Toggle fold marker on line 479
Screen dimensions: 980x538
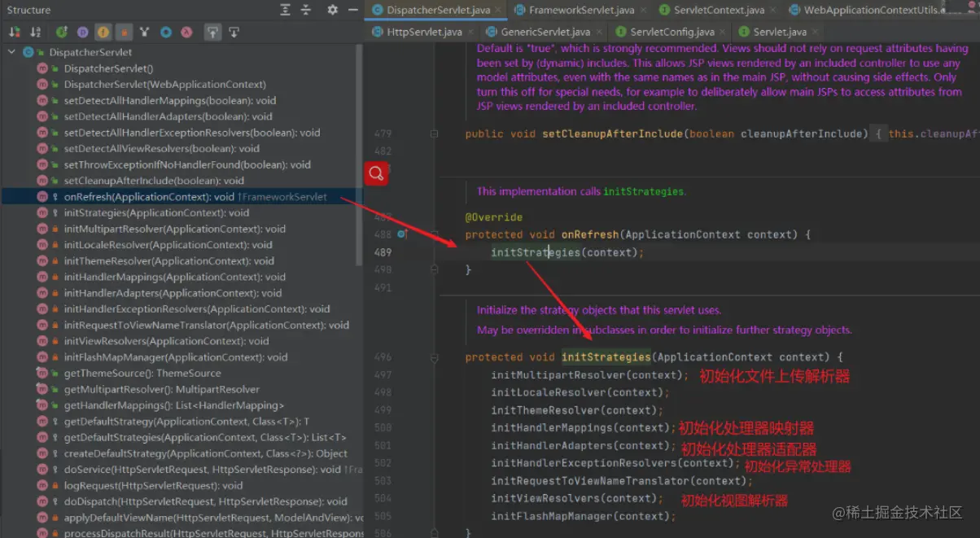pos(434,133)
